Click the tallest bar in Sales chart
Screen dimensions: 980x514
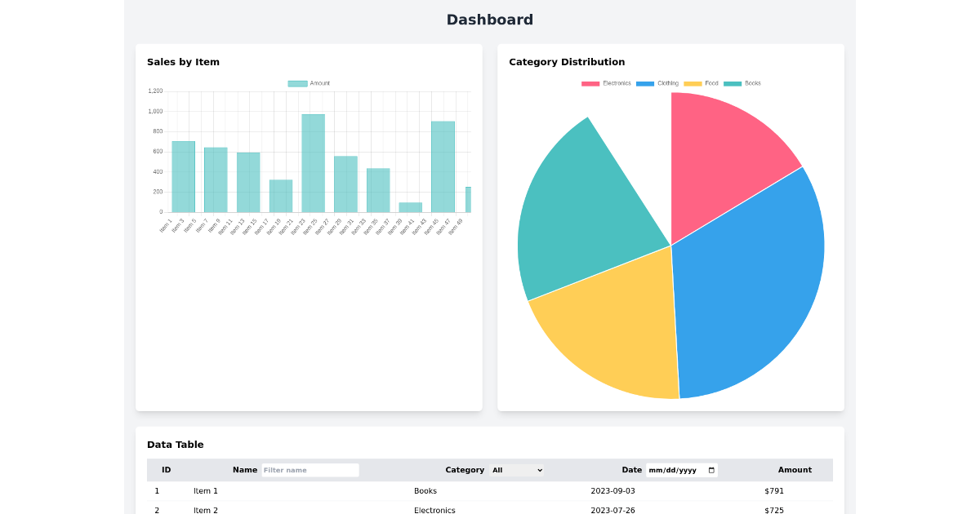(314, 163)
